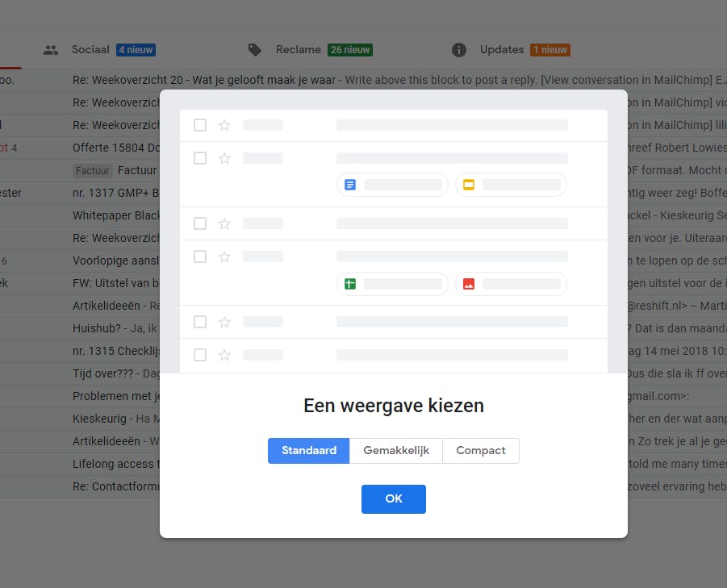
Task: Open the Updates category tab
Action: click(502, 49)
